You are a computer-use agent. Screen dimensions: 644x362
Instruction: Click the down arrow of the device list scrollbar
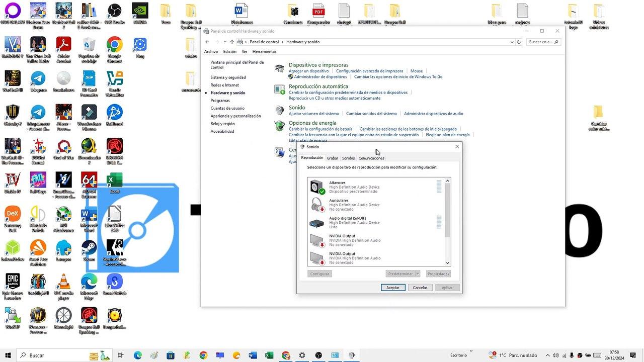(x=447, y=262)
